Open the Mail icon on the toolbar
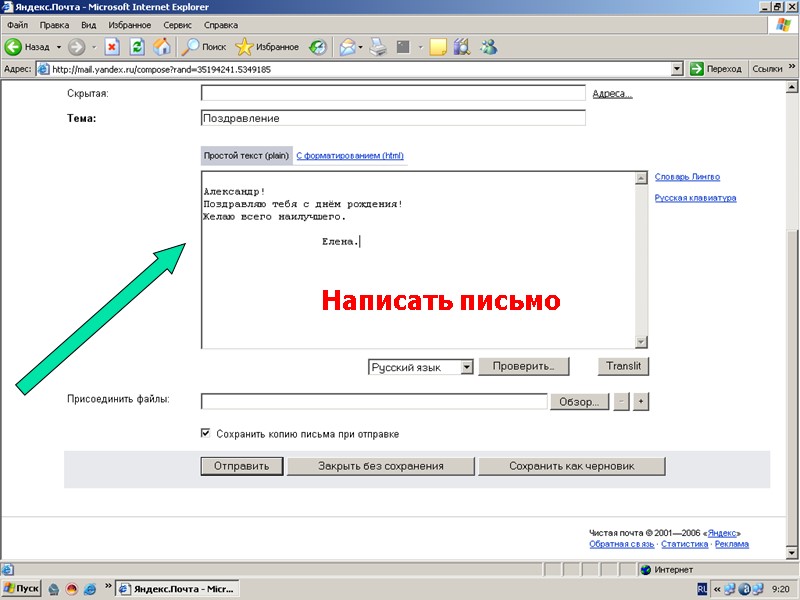 click(347, 46)
